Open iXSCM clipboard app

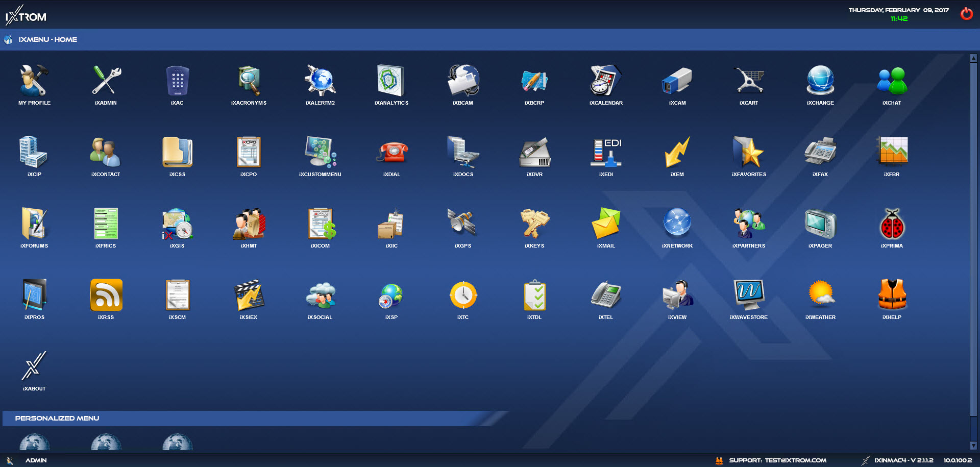tap(177, 295)
